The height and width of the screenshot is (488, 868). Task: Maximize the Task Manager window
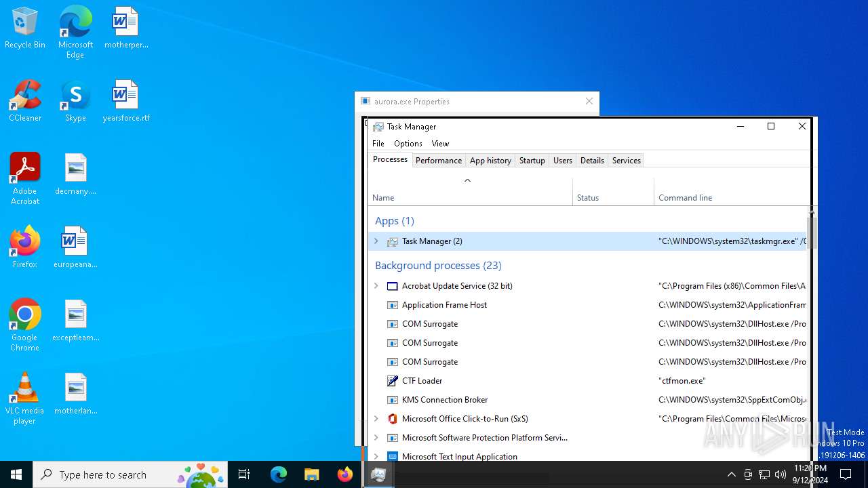click(771, 126)
